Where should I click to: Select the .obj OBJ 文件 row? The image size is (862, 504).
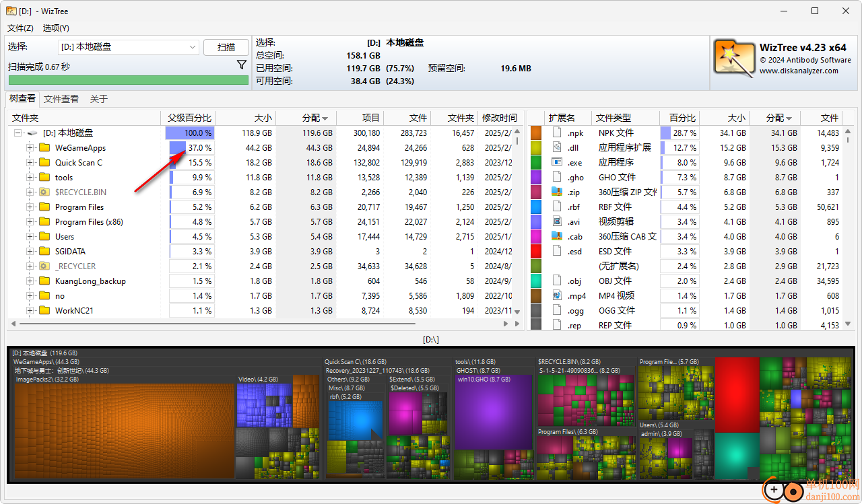(686, 281)
